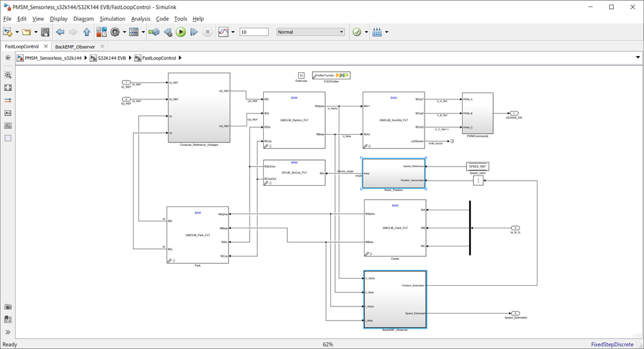Switch to the BackEMF_Observer tab
644x349 pixels.
[x=75, y=46]
